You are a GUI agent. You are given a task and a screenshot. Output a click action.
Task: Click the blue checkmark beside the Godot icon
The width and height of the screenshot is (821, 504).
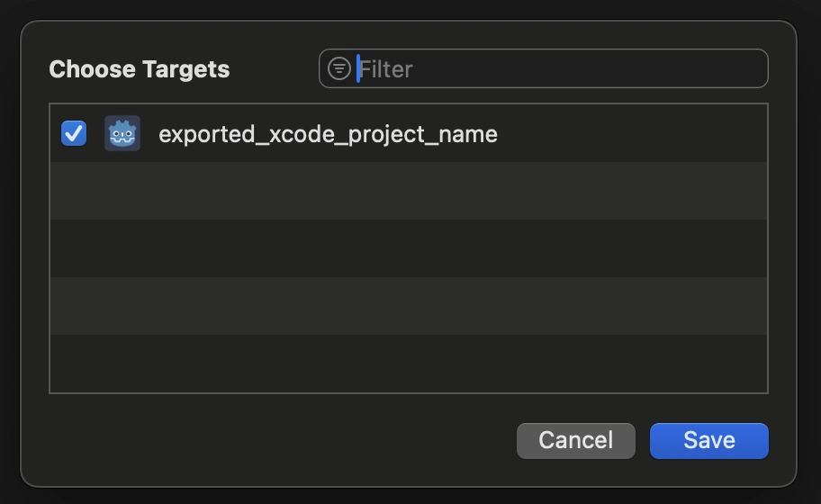pyautogui.click(x=74, y=134)
